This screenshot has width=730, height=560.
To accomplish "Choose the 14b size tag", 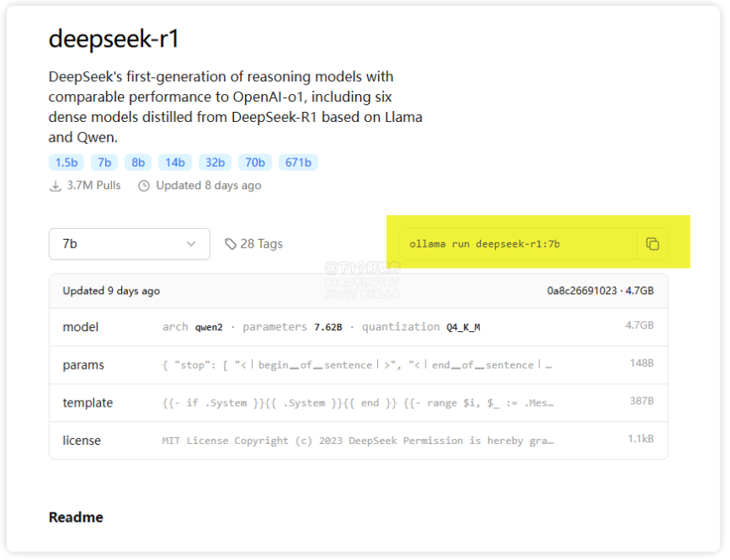I will [x=175, y=163].
